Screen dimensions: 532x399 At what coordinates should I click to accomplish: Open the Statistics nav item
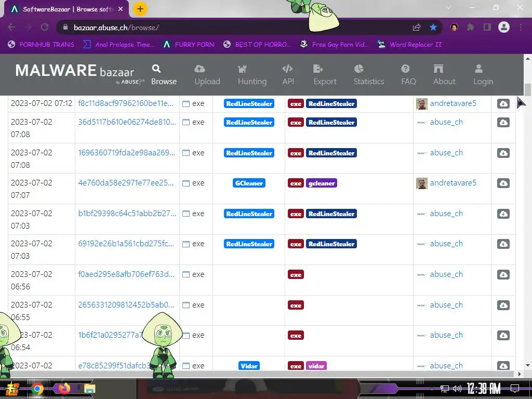[369, 75]
